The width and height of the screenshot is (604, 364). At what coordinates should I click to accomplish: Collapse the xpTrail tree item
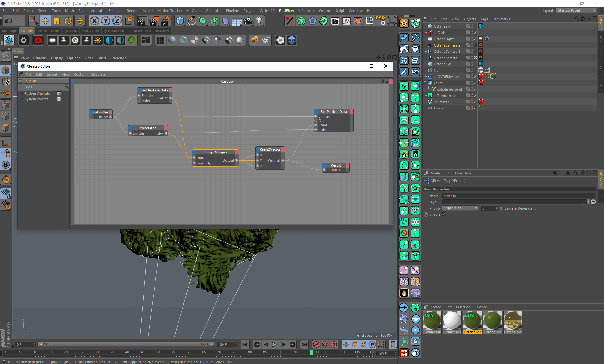pyautogui.click(x=425, y=83)
